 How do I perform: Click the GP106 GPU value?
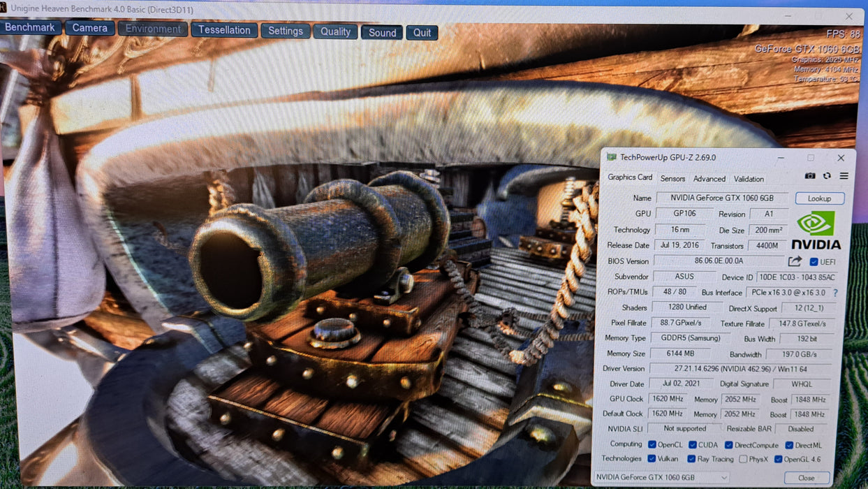tap(683, 214)
